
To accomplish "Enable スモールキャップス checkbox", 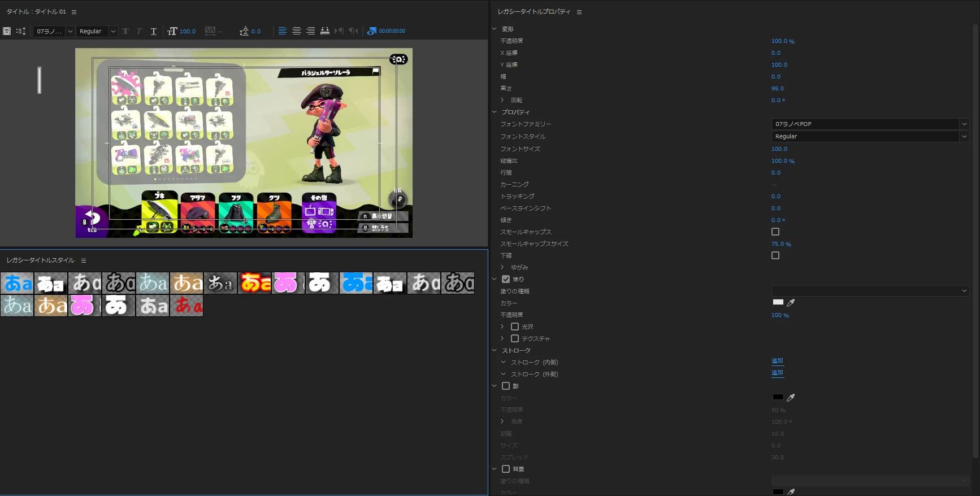I will (775, 232).
